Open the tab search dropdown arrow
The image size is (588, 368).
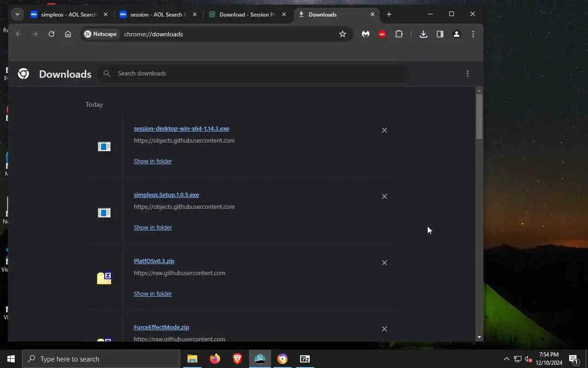click(x=17, y=14)
